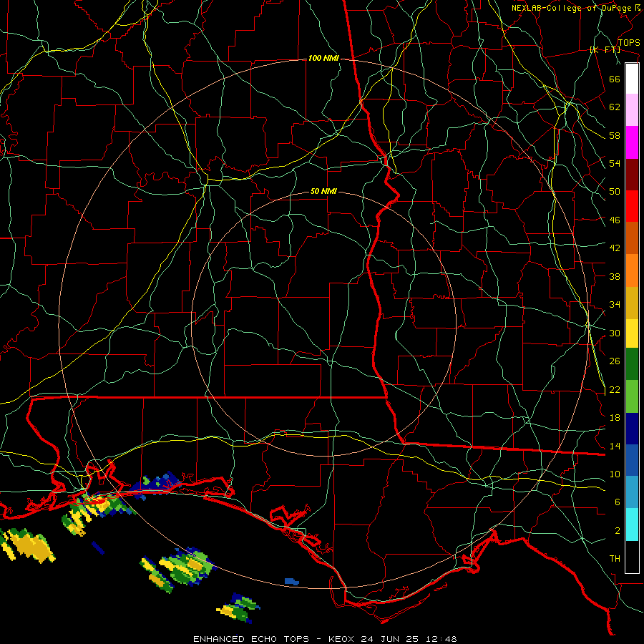The image size is (644, 644).
Task: Click the 54 legend value
Action: tap(615, 163)
